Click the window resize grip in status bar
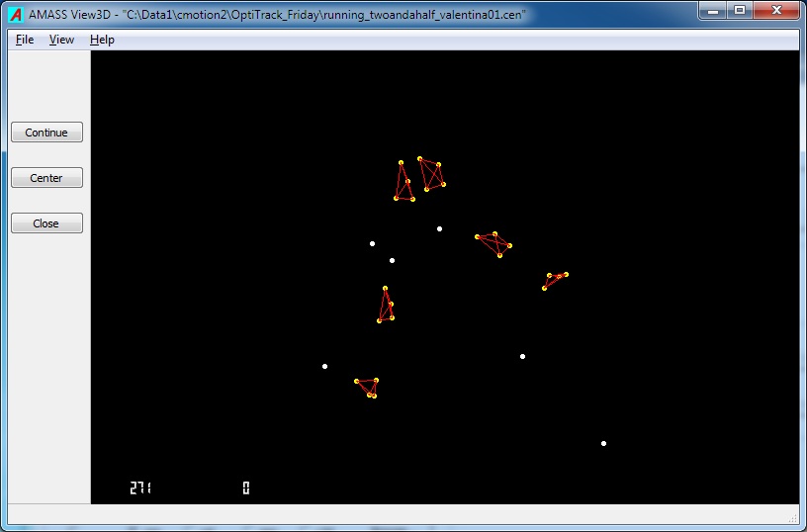 [x=793, y=518]
